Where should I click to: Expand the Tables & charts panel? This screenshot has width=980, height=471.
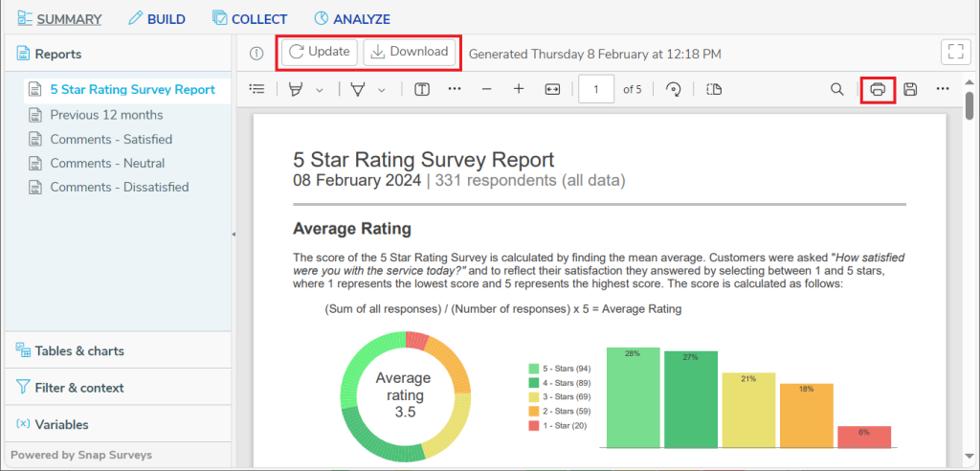pos(118,351)
